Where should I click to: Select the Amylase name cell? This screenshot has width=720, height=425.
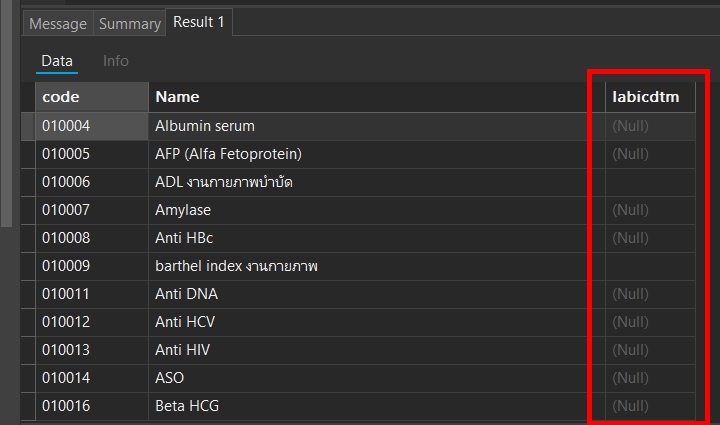pos(377,210)
